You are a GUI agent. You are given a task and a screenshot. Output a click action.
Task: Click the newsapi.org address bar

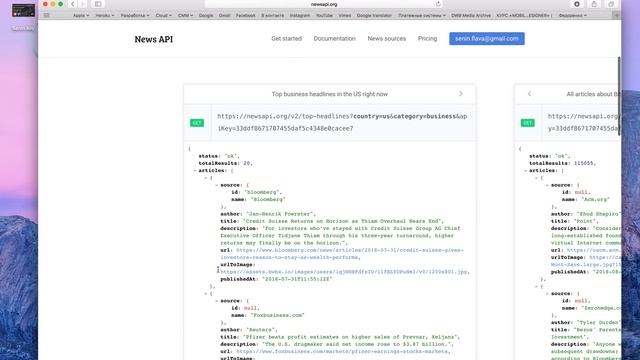pos(324,4)
